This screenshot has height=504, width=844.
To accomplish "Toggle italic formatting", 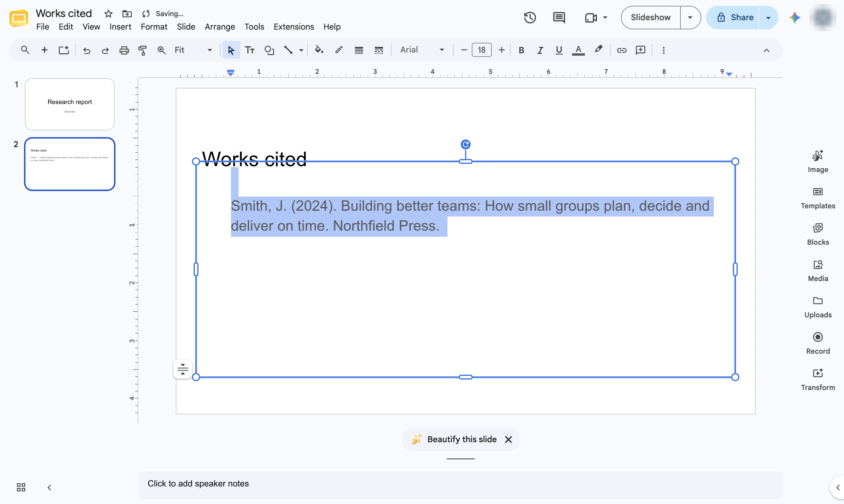I will pos(540,50).
